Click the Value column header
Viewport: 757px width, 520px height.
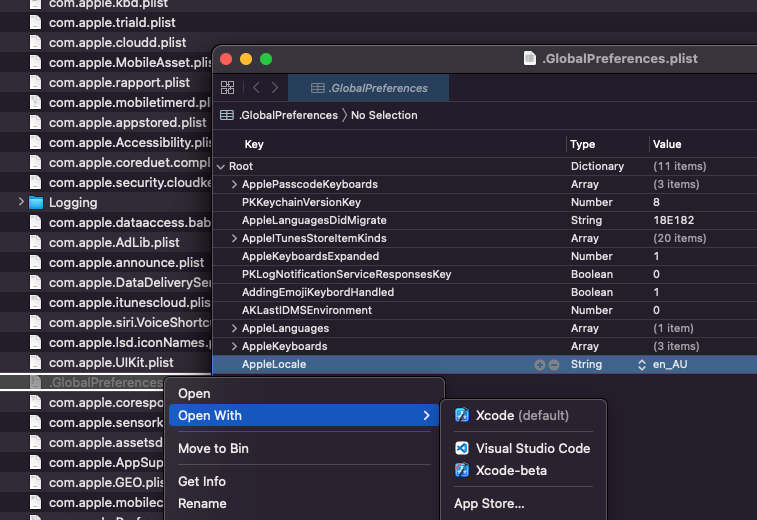pyautogui.click(x=667, y=144)
